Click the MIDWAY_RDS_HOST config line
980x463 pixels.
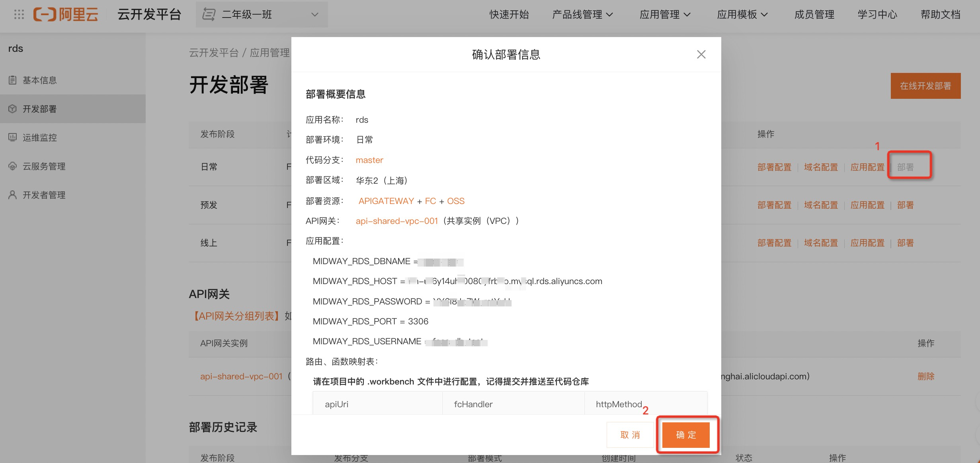pos(457,281)
